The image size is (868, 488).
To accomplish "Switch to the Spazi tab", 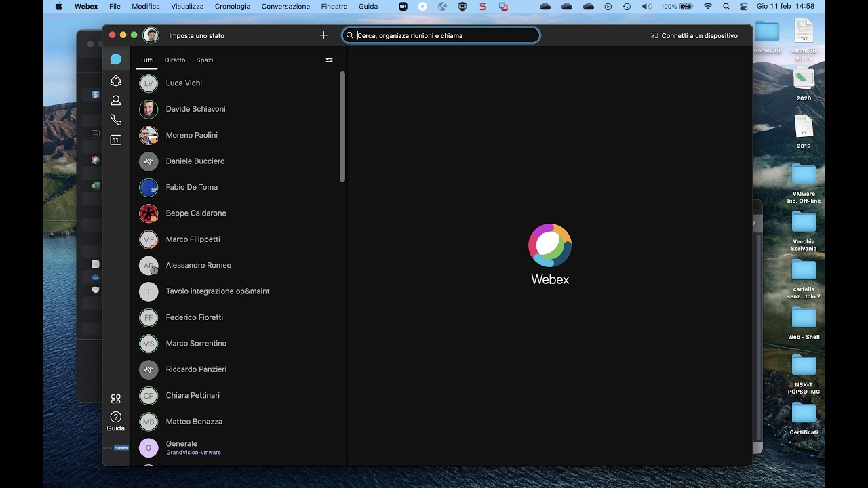I will (x=205, y=60).
